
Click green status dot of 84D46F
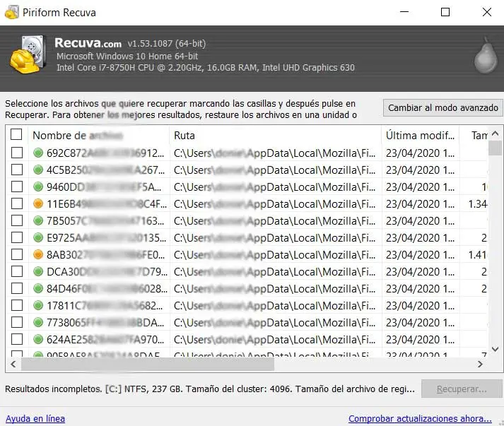click(38, 288)
